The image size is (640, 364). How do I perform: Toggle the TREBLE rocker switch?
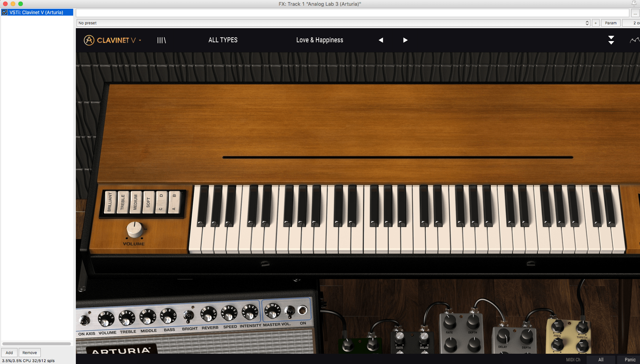point(123,202)
